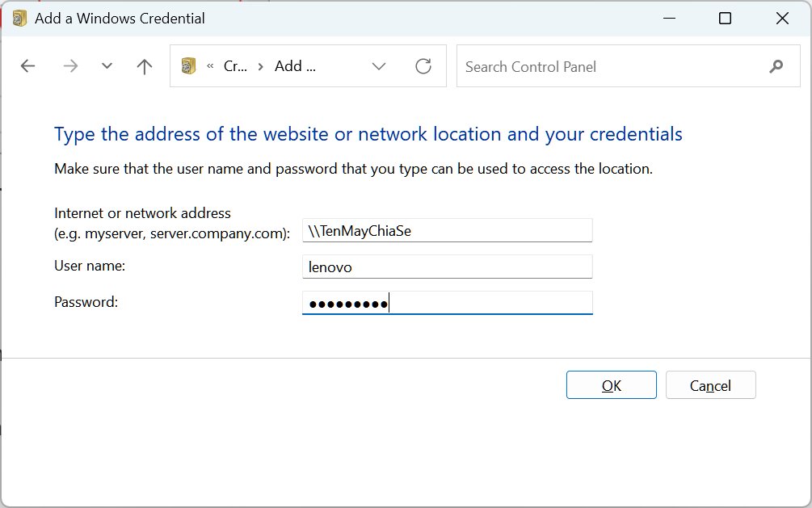Viewport: 812px width, 508px height.
Task: Click the User name field containing lenovo
Action: click(x=447, y=267)
